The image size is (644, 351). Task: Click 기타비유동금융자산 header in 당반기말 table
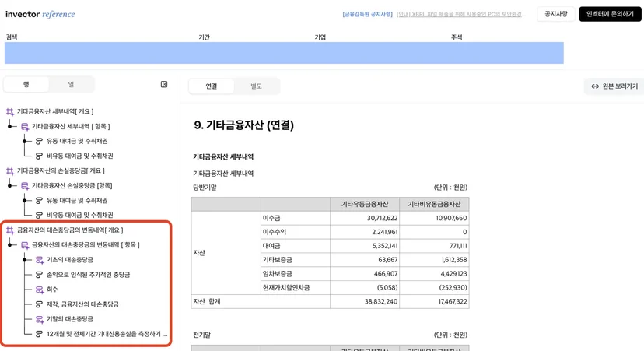click(434, 204)
